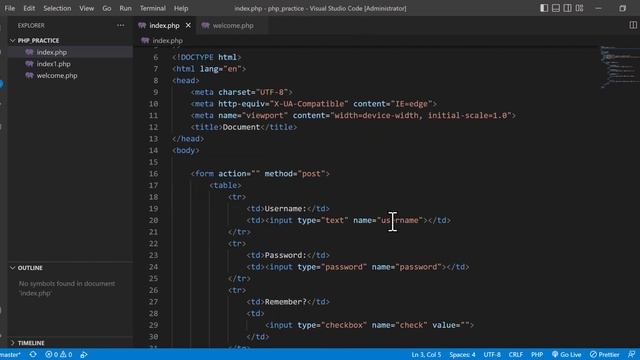Expand the TIMELINE section
640x360 pixels.
coord(13,343)
